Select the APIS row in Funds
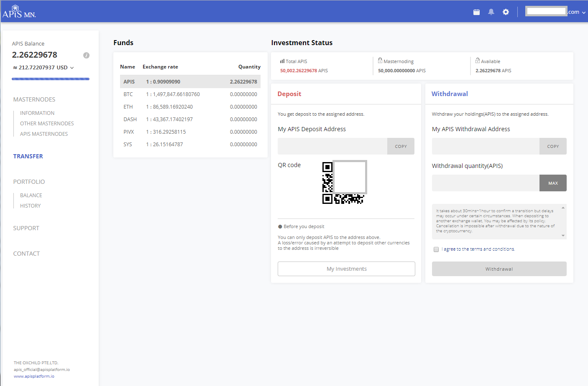This screenshot has height=386, width=588. 190,82
